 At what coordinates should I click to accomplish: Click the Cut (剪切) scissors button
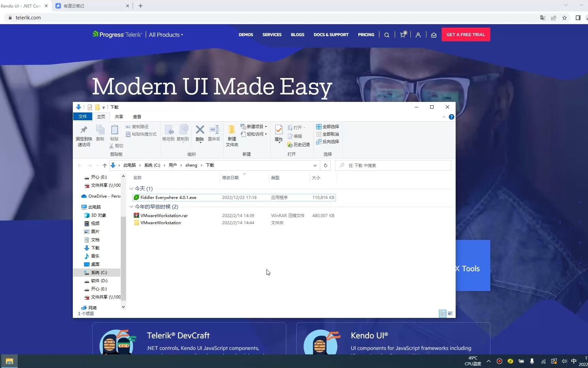116,146
